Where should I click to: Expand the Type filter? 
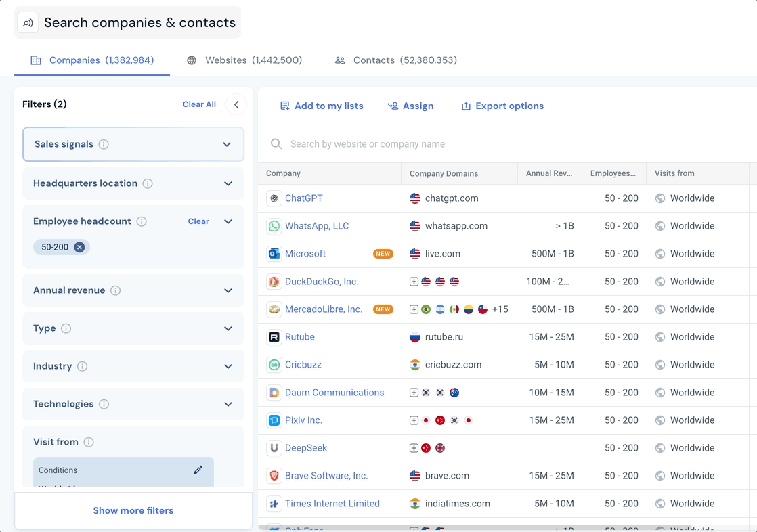[228, 328]
